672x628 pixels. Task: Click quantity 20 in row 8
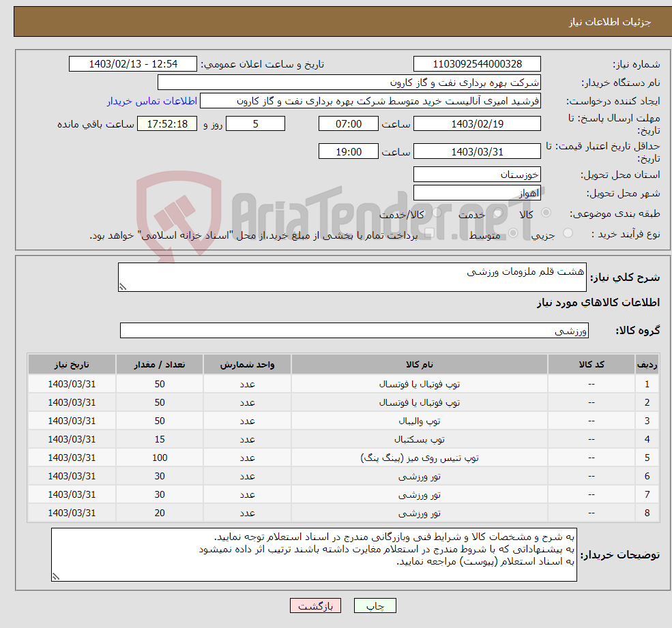pos(160,513)
